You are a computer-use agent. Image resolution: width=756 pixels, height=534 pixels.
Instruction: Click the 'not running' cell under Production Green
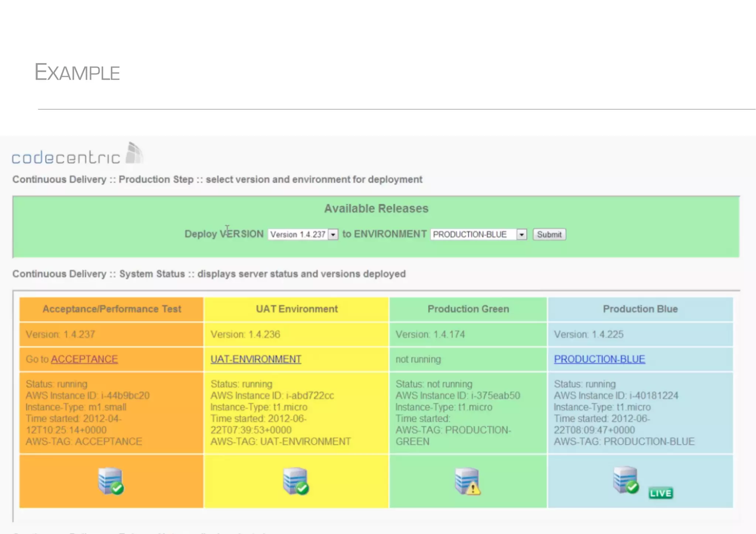pyautogui.click(x=468, y=359)
